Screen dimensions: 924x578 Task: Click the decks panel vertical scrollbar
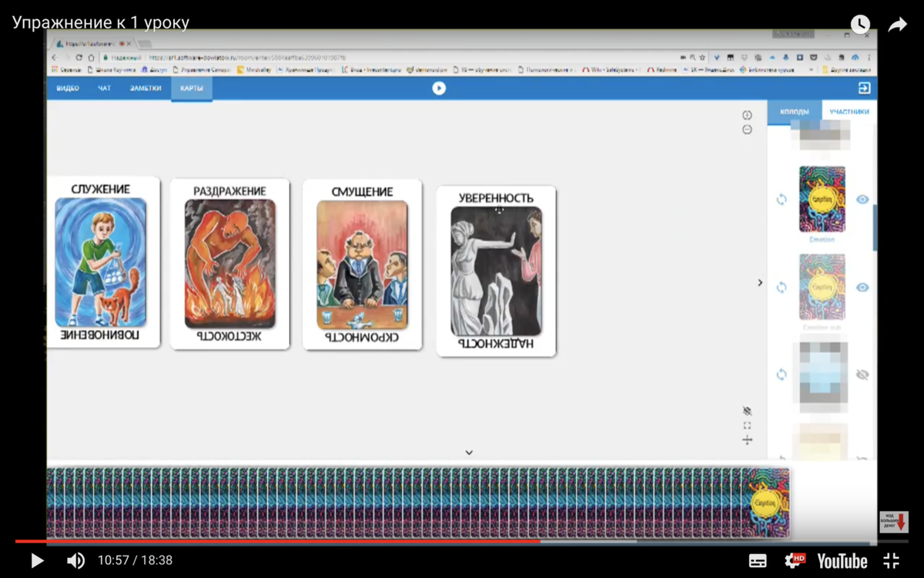875,227
